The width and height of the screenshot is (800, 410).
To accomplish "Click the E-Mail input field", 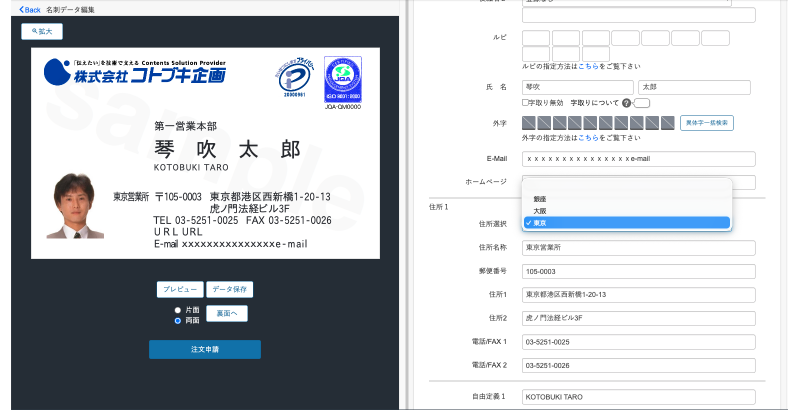I will point(639,158).
